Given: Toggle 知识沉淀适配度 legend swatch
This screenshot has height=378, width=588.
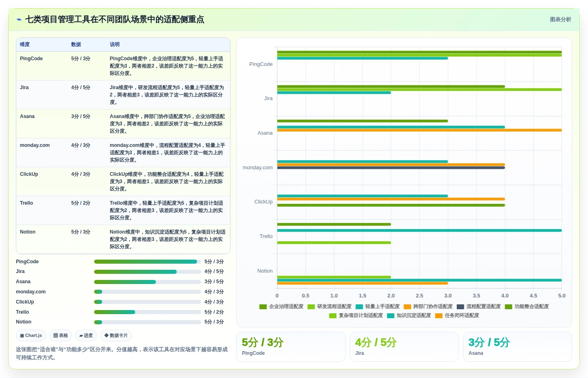Looking at the screenshot, I should click(391, 316).
